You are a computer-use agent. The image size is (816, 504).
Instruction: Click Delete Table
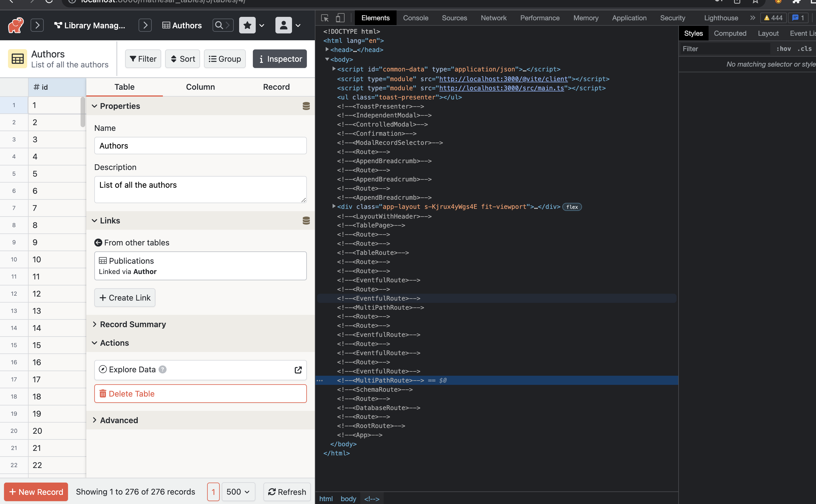(x=132, y=393)
